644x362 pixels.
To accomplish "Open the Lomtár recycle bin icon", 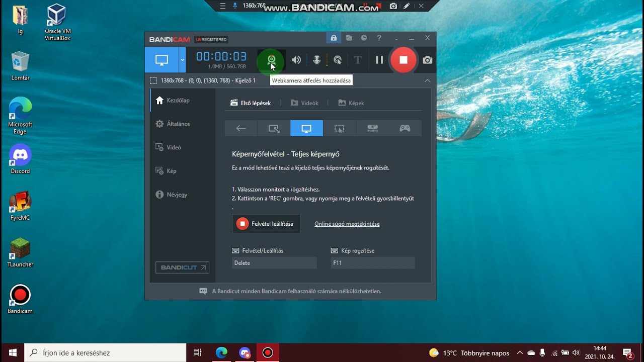I will tap(20, 66).
